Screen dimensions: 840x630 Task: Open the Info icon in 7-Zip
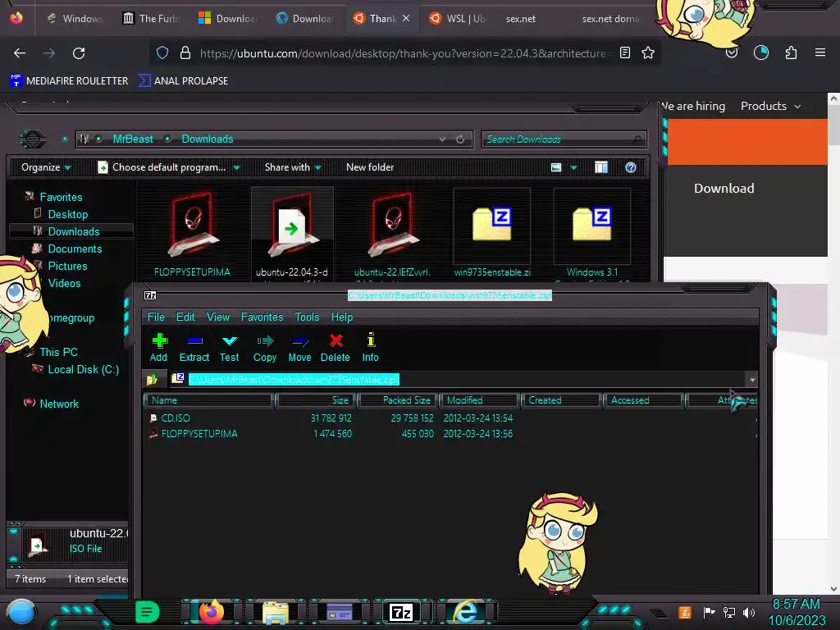[370, 347]
